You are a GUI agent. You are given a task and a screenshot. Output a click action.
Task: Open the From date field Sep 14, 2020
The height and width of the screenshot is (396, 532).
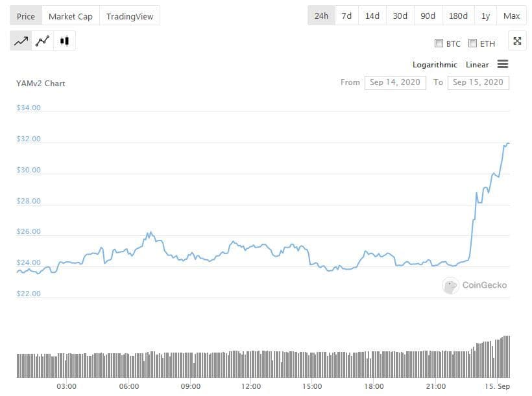[395, 82]
